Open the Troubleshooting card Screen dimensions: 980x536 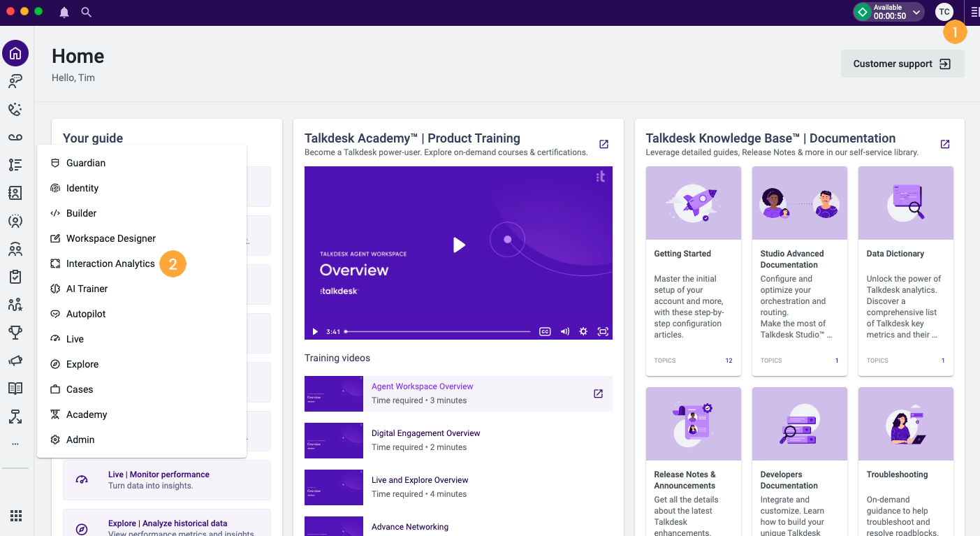(x=906, y=461)
